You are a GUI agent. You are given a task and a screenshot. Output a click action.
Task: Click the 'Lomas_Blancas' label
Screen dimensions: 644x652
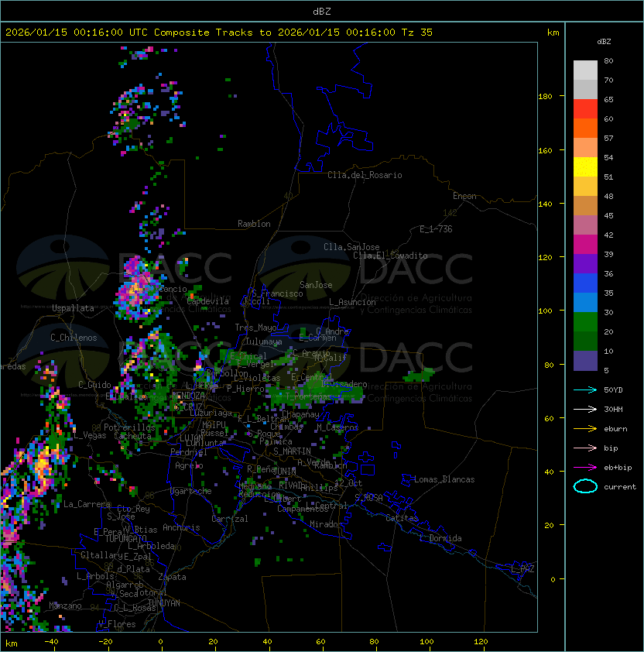(x=444, y=479)
